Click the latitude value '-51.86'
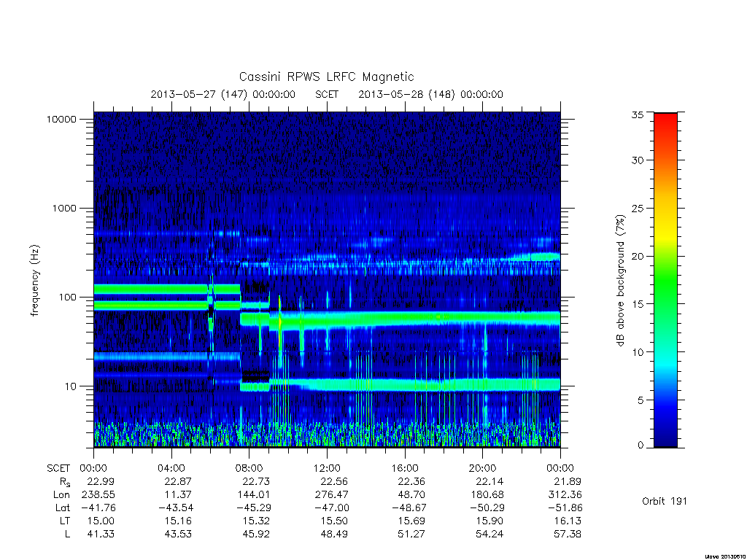Image resolution: width=747 pixels, height=560 pixels. [x=565, y=507]
